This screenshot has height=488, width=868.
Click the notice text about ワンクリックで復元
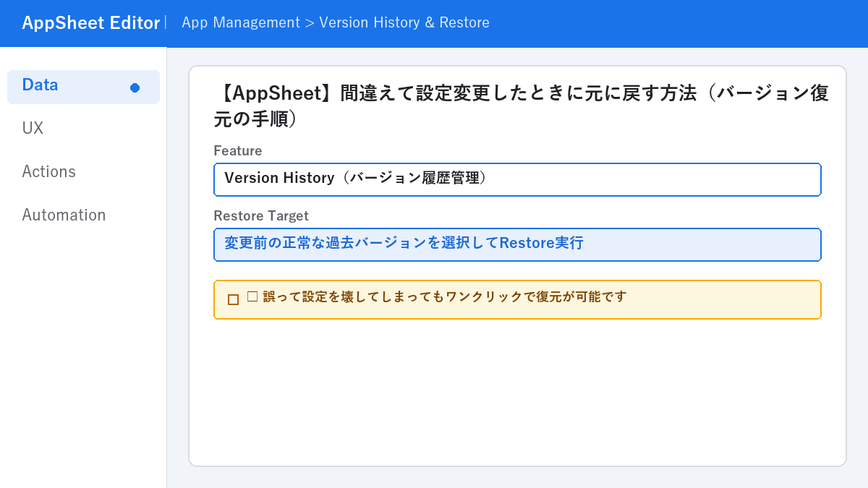pos(436,296)
